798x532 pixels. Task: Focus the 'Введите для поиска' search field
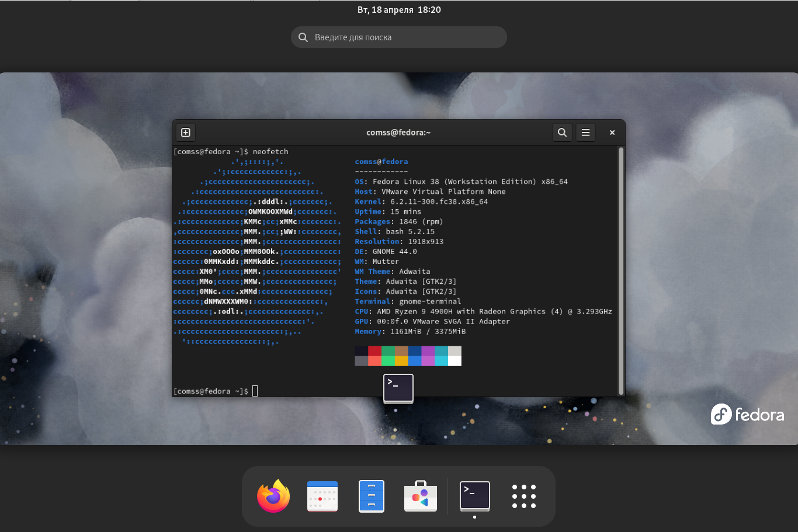tap(399, 37)
